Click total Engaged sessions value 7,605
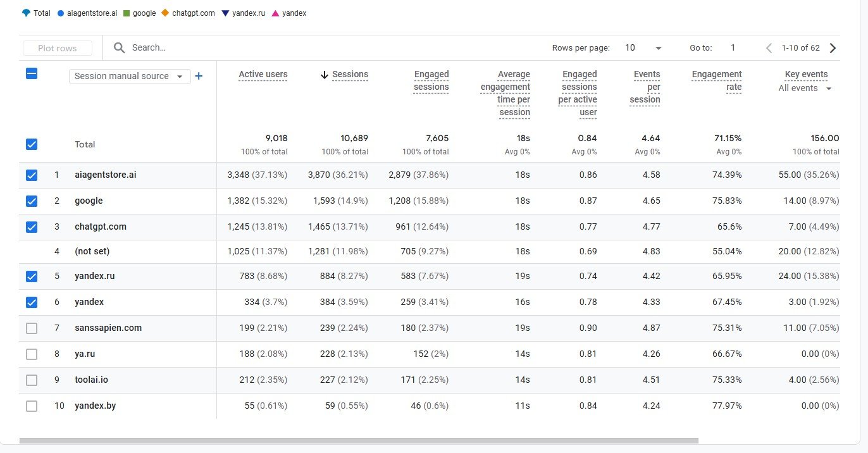The image size is (868, 453). 438,138
